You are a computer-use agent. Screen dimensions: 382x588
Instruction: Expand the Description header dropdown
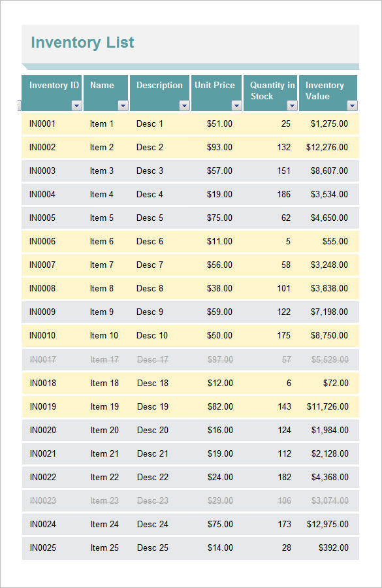[x=183, y=105]
